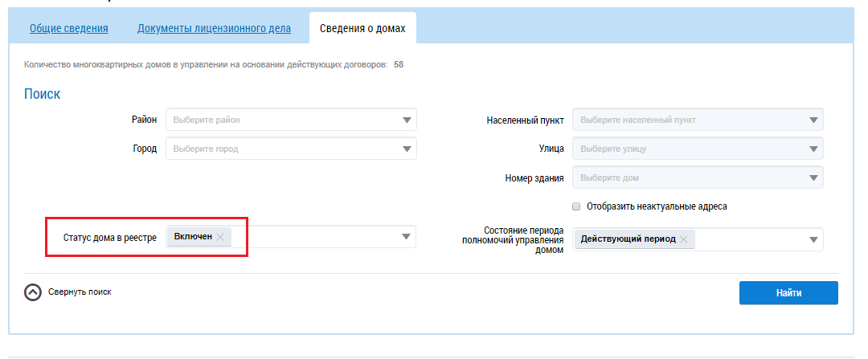Image resolution: width=868 pixels, height=359 pixels.
Task: Expand the Населенный пункт dropdown
Action: (813, 120)
